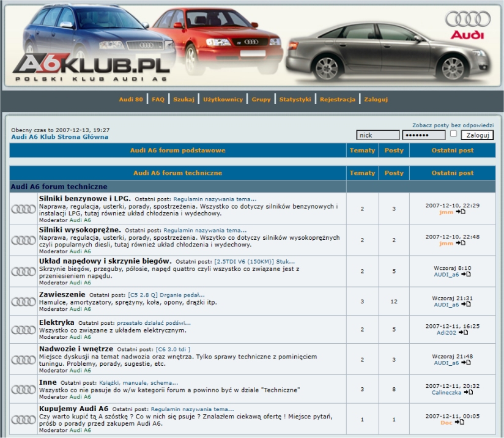Open user jmm profile in Silniki benzynowe row
Viewport: 504px width, 438px height.
pos(446,212)
